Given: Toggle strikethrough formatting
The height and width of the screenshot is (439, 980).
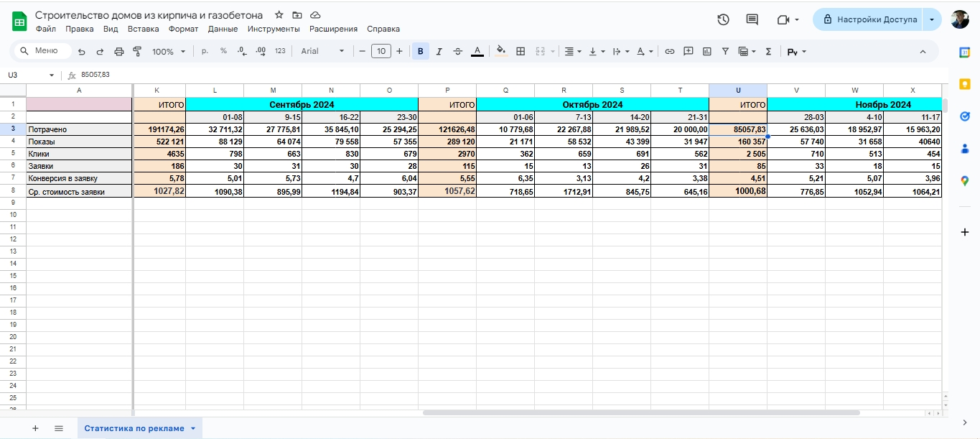Looking at the screenshot, I should pyautogui.click(x=458, y=52).
